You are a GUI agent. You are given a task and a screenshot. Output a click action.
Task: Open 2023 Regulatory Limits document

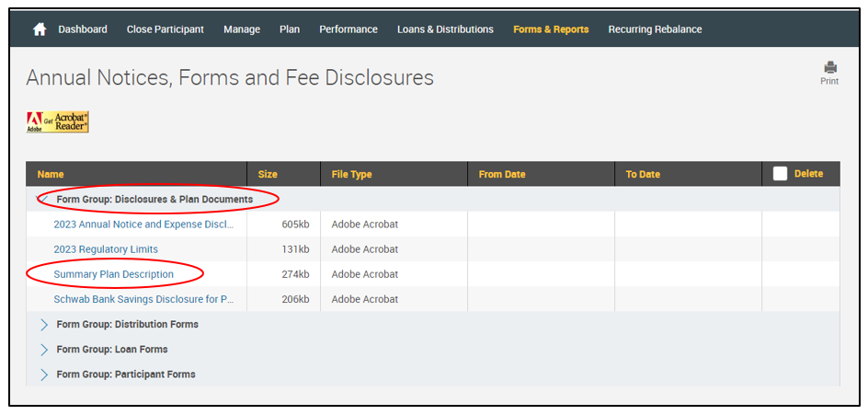106,249
